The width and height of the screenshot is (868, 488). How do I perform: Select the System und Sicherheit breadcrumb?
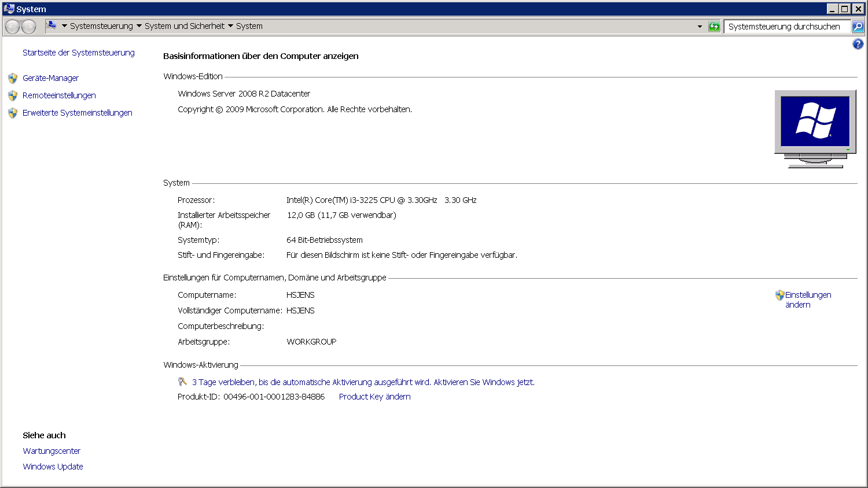coord(185,26)
